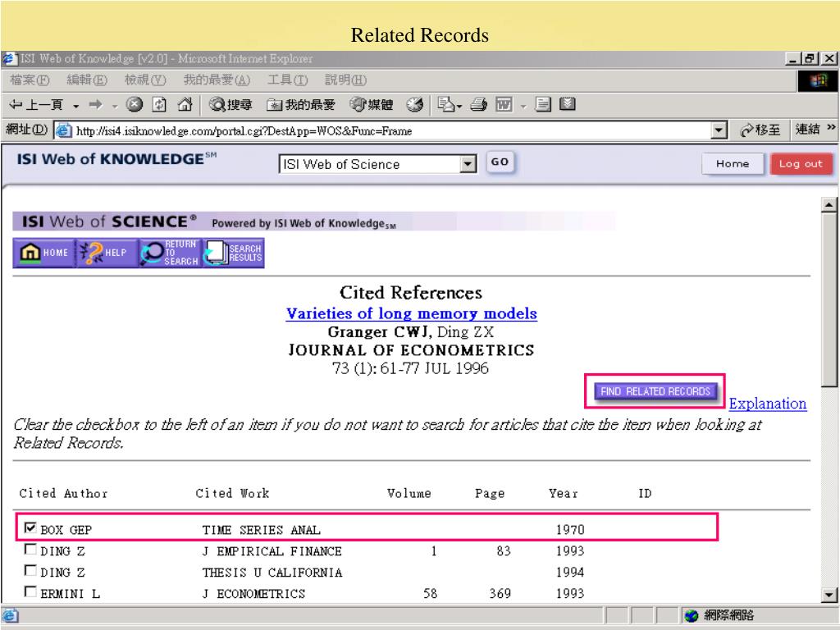
Task: Click the IE icon in the status bar
Action: 9,615
